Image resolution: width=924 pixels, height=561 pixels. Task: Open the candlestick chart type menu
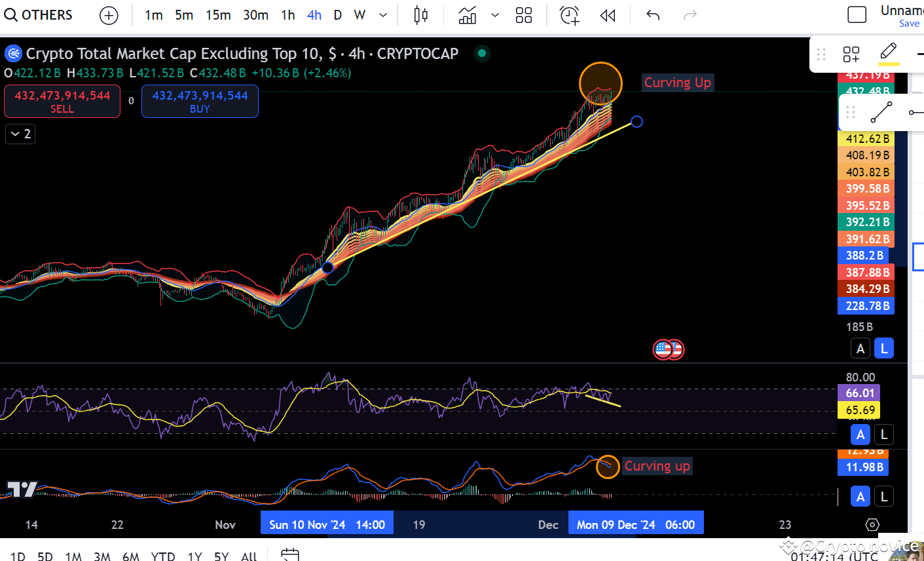421,16
